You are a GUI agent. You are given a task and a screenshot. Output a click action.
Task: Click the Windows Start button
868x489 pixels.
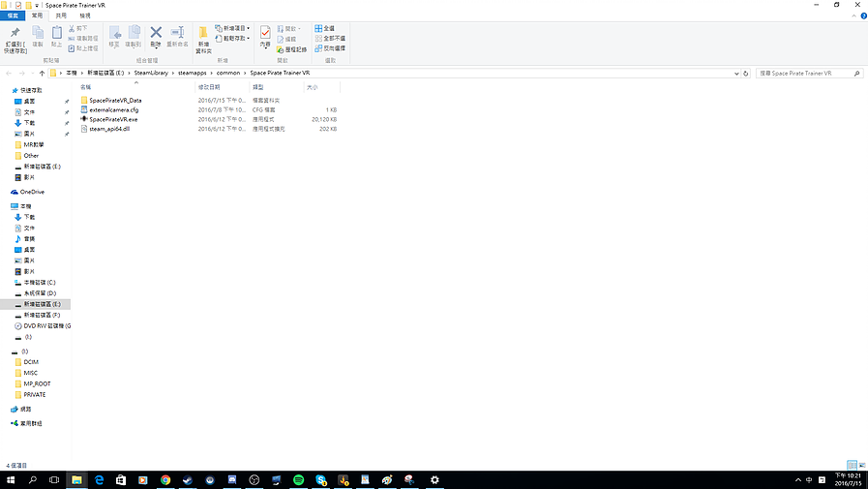tap(11, 480)
